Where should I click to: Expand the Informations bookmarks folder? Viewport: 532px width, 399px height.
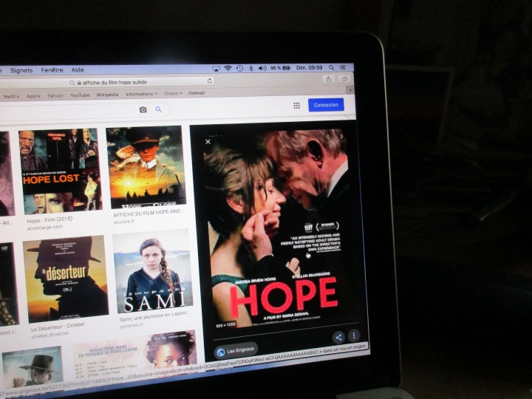[x=141, y=94]
